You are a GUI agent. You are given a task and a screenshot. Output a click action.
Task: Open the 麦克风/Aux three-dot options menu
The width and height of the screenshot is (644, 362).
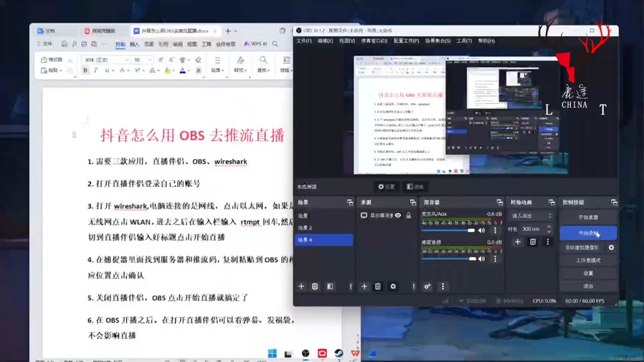[495, 230]
